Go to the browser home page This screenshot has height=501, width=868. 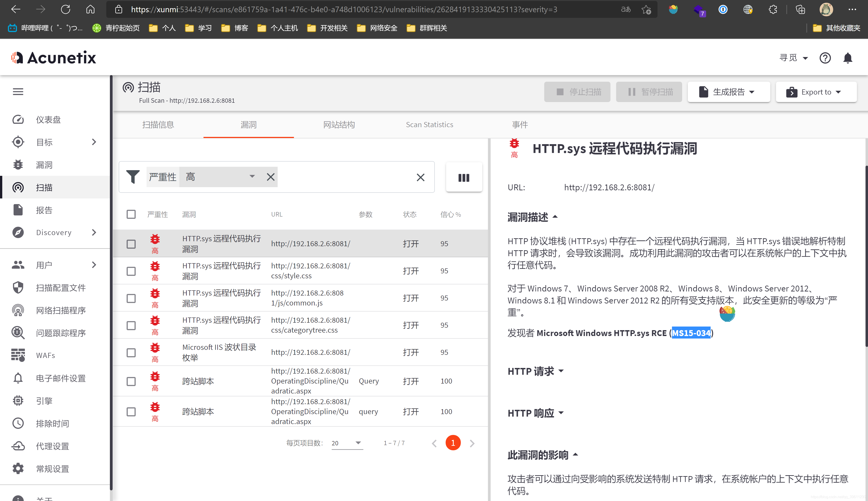pyautogui.click(x=90, y=9)
